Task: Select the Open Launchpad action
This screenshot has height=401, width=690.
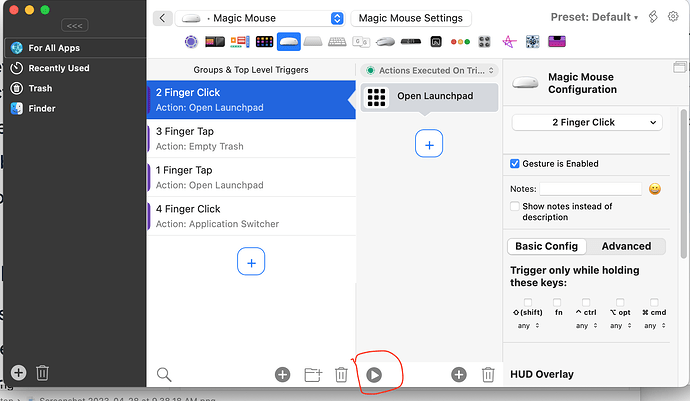Action: coord(429,97)
